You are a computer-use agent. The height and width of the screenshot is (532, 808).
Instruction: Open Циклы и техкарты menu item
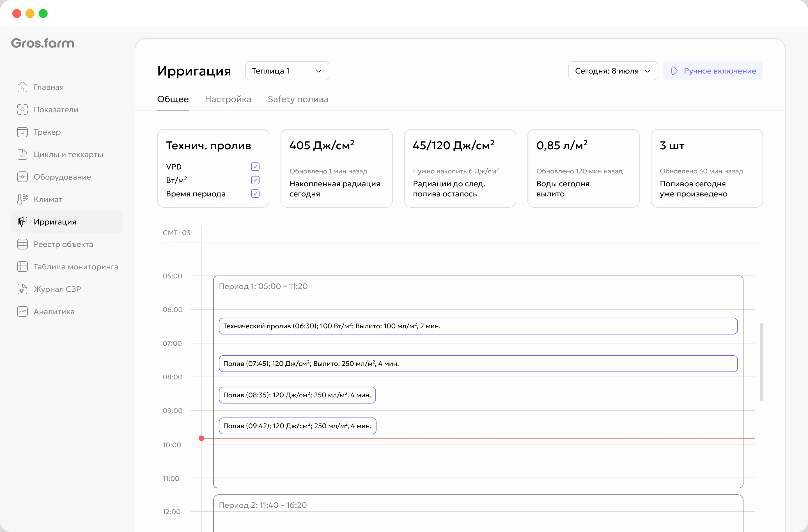67,155
